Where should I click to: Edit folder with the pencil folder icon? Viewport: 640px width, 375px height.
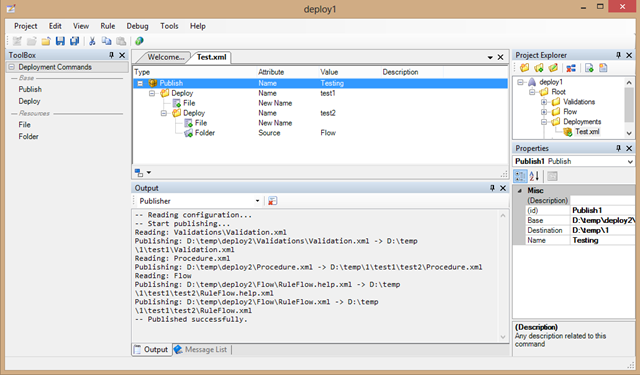click(553, 68)
